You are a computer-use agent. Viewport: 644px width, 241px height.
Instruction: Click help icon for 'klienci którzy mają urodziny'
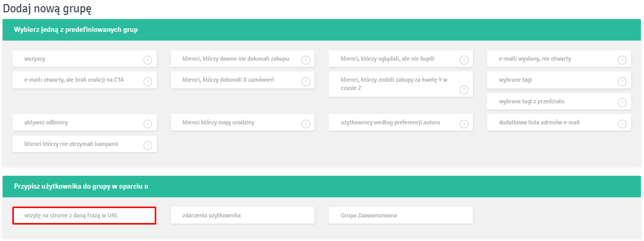pos(306,124)
